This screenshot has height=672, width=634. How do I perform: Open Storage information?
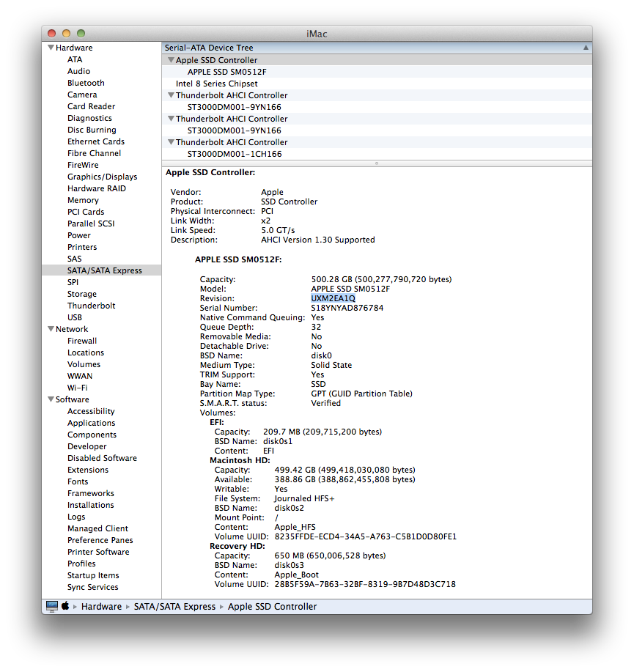pos(82,294)
